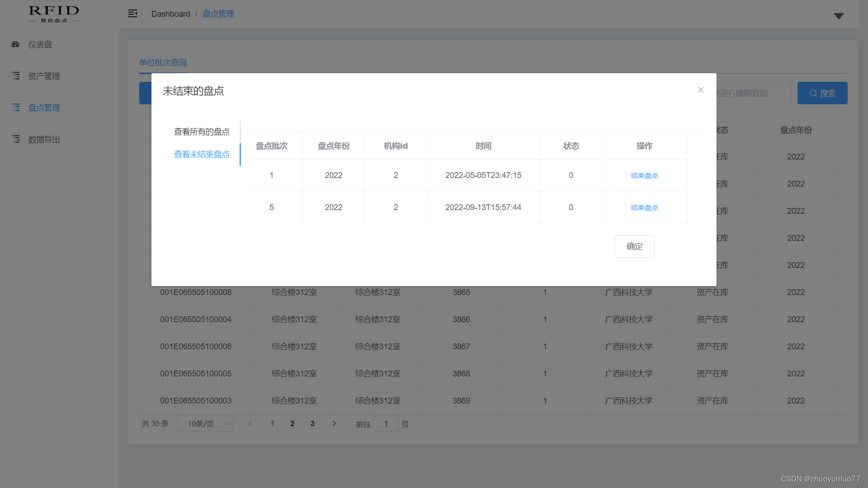The width and height of the screenshot is (868, 488).
Task: Click the blue 搜索 search button
Action: [x=822, y=94]
